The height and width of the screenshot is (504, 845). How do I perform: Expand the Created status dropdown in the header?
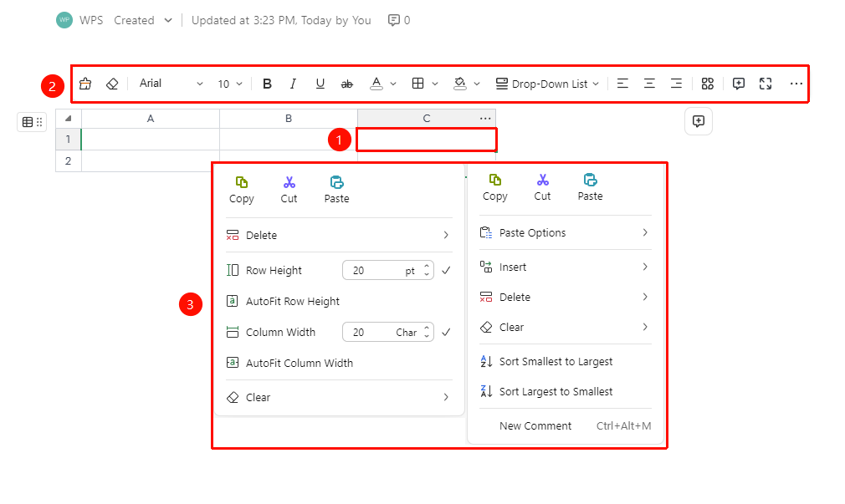tap(168, 20)
